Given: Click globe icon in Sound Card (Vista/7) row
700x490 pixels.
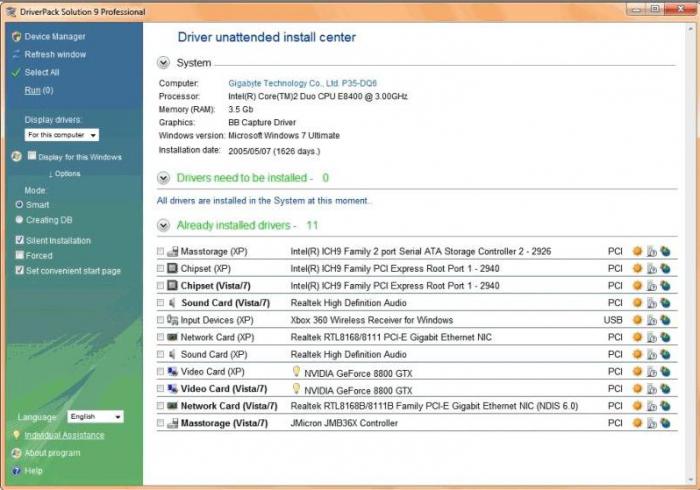Looking at the screenshot, I should 666,303.
